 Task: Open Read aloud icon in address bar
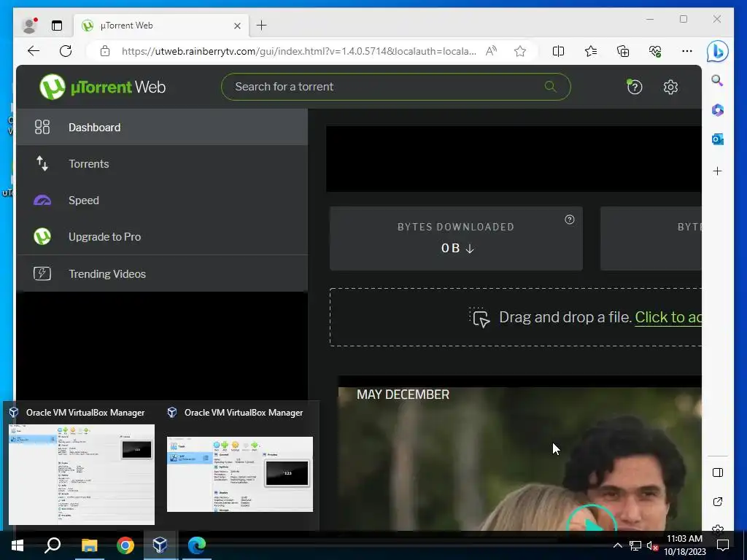[491, 51]
